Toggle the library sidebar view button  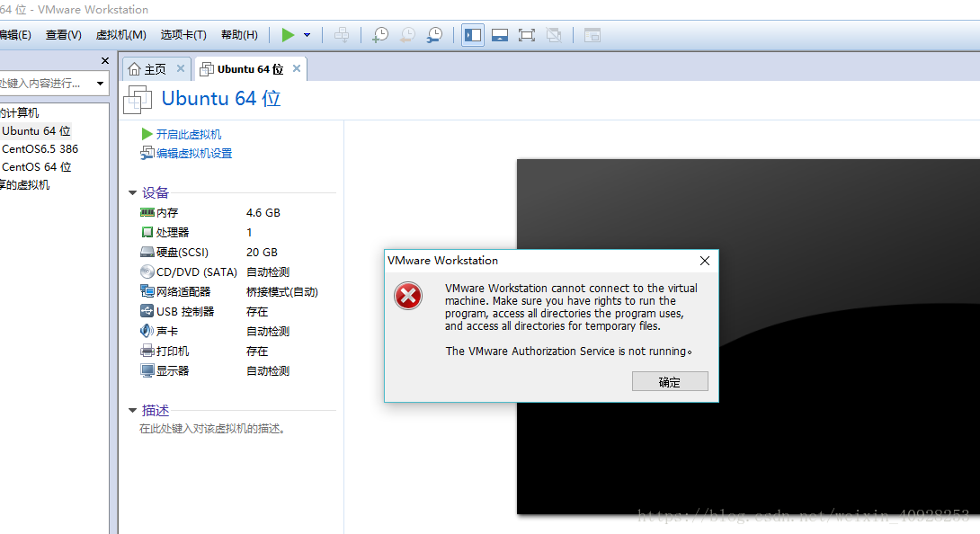pos(473,35)
